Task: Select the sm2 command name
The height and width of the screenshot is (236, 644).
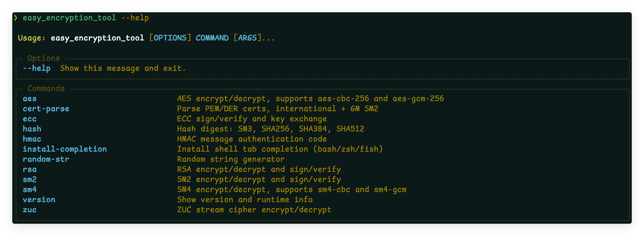Action: tap(30, 180)
